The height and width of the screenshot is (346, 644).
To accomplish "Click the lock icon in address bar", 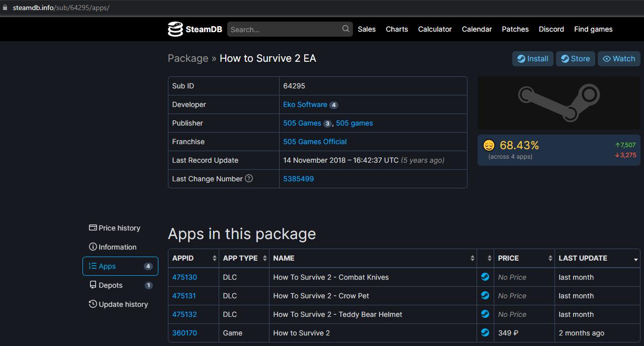I will [5, 8].
